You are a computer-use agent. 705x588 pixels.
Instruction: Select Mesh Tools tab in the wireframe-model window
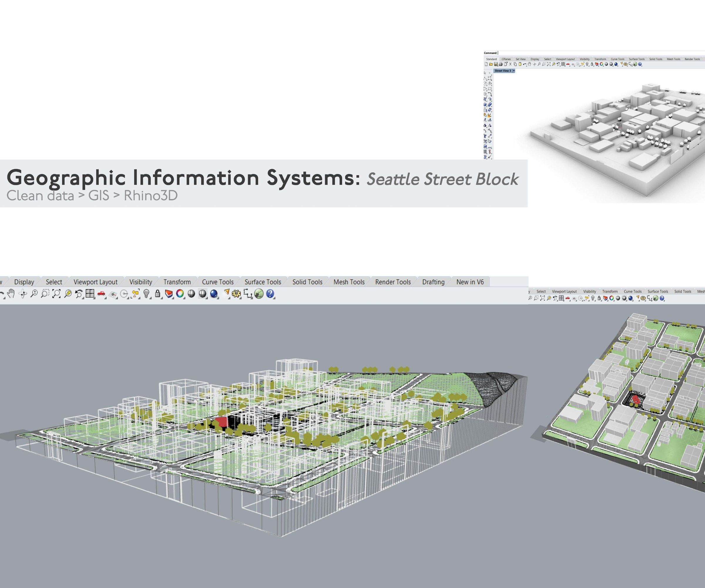(349, 282)
